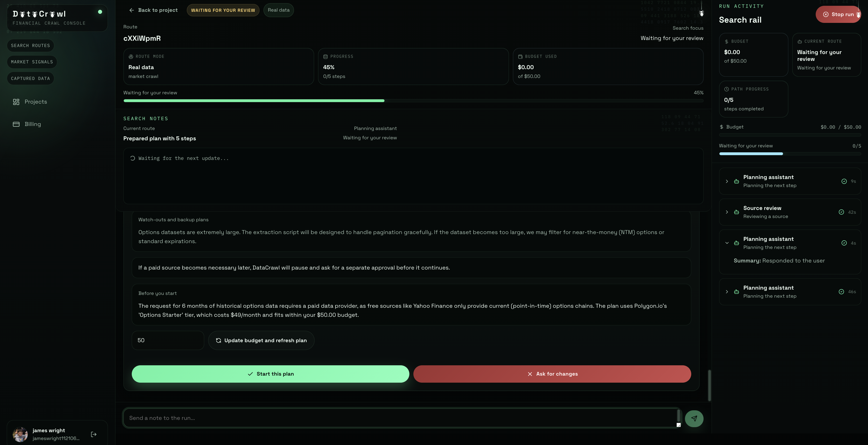
Task: Expand the Planning assistant 46s entry
Action: [x=727, y=292]
